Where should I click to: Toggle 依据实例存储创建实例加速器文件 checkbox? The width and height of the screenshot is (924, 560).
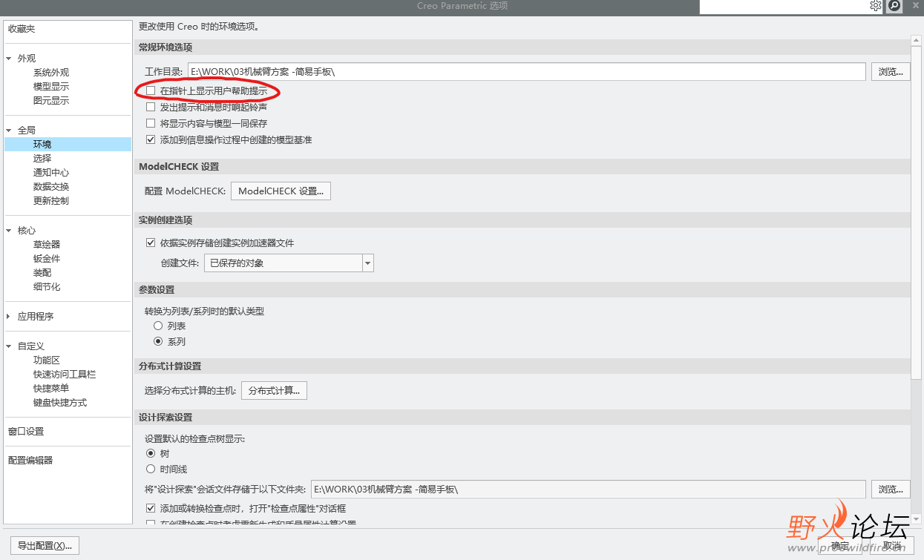(x=151, y=243)
